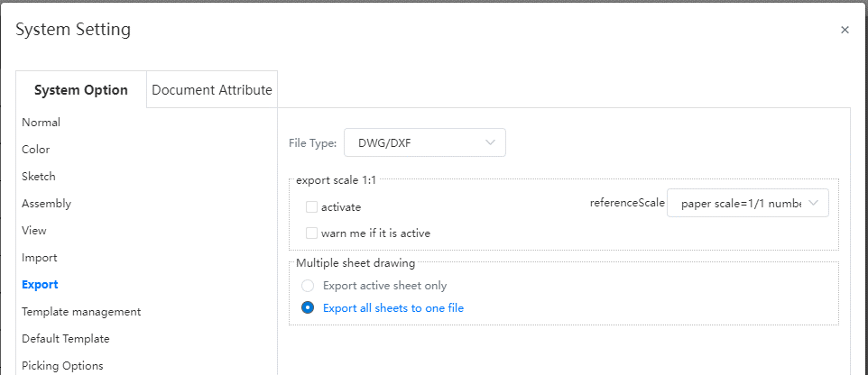Enable the activate checkbox
Viewport: 868px width, 375px height.
click(311, 206)
